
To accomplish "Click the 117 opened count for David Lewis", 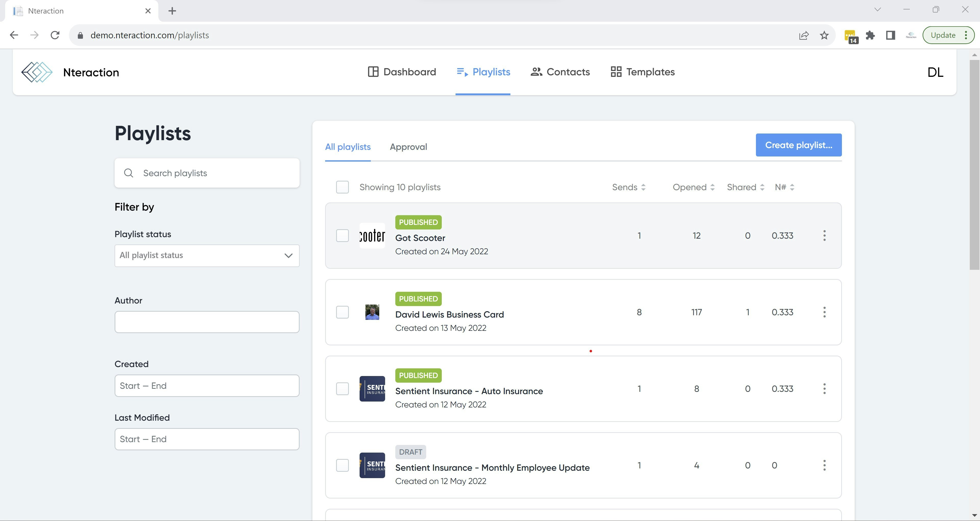I will pyautogui.click(x=696, y=312).
